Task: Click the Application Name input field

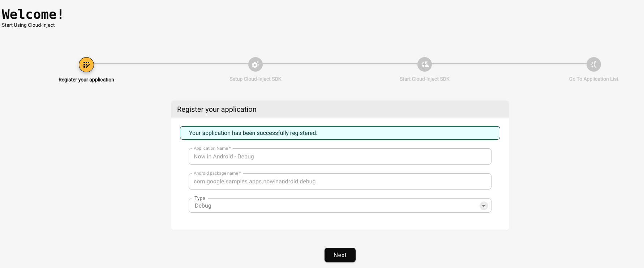Action: coord(340,157)
